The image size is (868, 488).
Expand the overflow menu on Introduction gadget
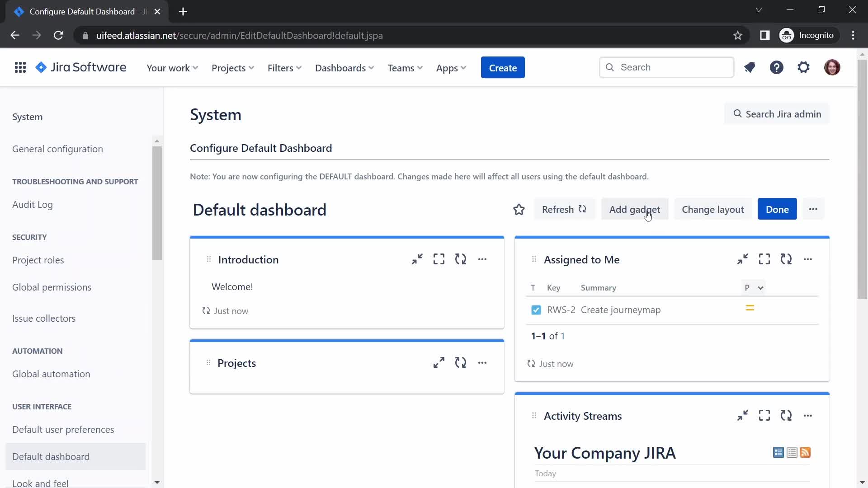pos(483,259)
